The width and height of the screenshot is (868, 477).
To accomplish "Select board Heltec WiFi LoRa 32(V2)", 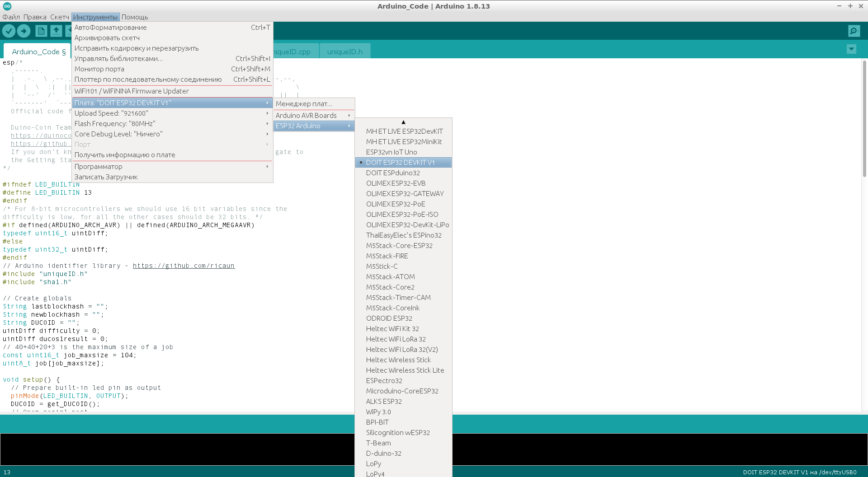I will (x=403, y=349).
